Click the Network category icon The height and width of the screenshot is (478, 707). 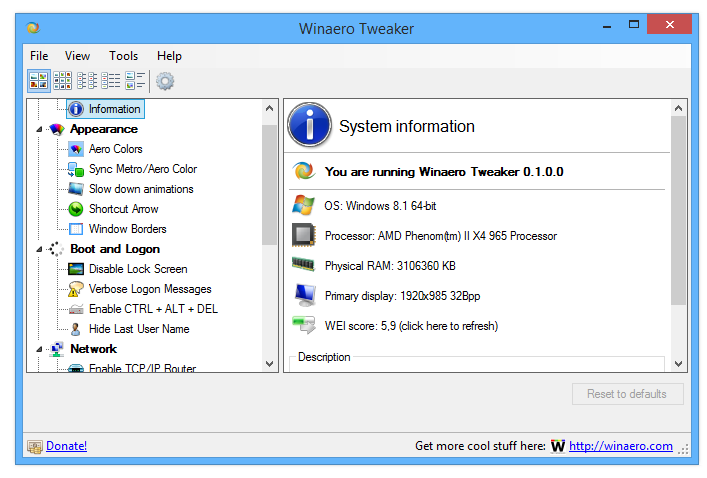[x=57, y=349]
